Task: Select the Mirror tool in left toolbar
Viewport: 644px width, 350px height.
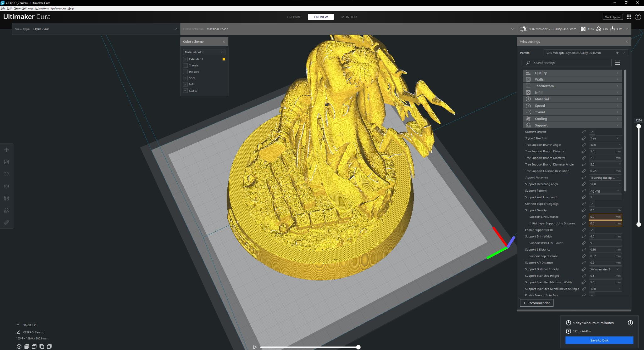Action: click(x=7, y=186)
